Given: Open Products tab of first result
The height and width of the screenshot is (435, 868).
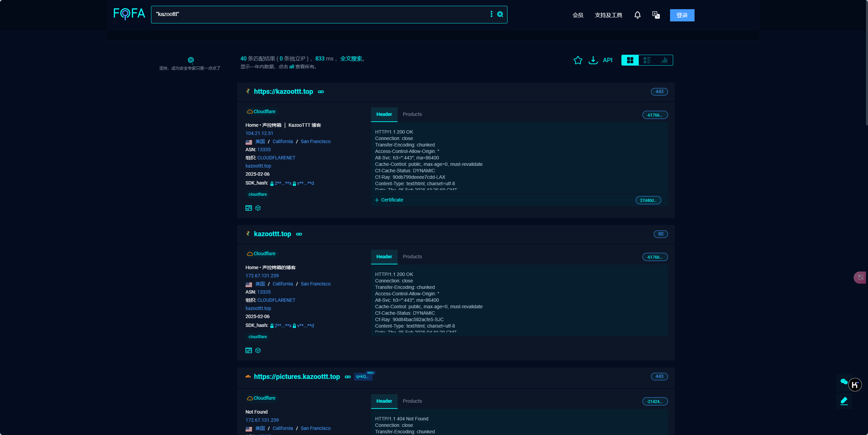Looking at the screenshot, I should tap(412, 114).
